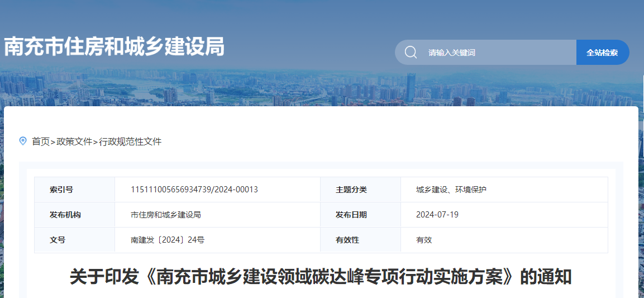Click the 南充市住房和城乡建设局 site title
Image resolution: width=644 pixels, height=298 pixels.
(115, 47)
